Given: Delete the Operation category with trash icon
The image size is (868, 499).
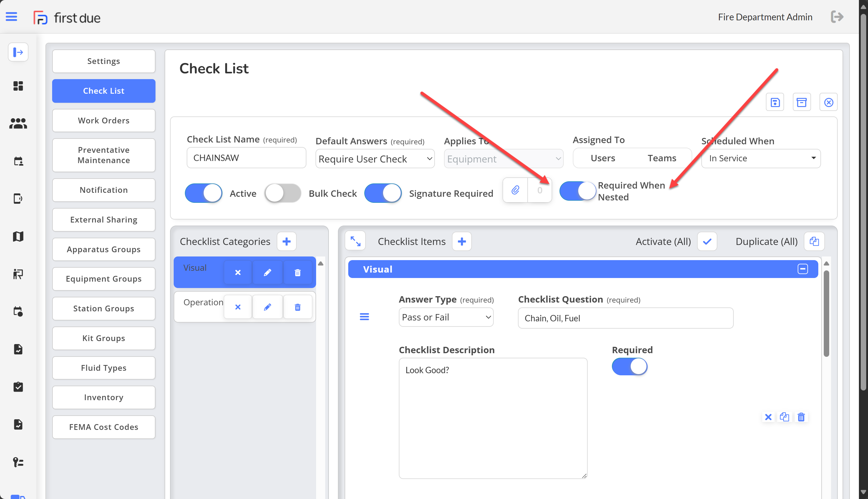Looking at the screenshot, I should 297,307.
